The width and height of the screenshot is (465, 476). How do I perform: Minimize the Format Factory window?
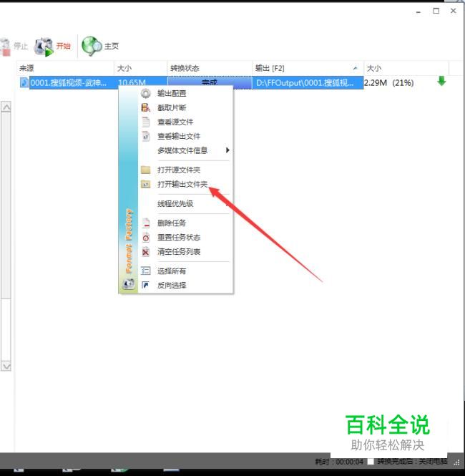click(x=418, y=11)
